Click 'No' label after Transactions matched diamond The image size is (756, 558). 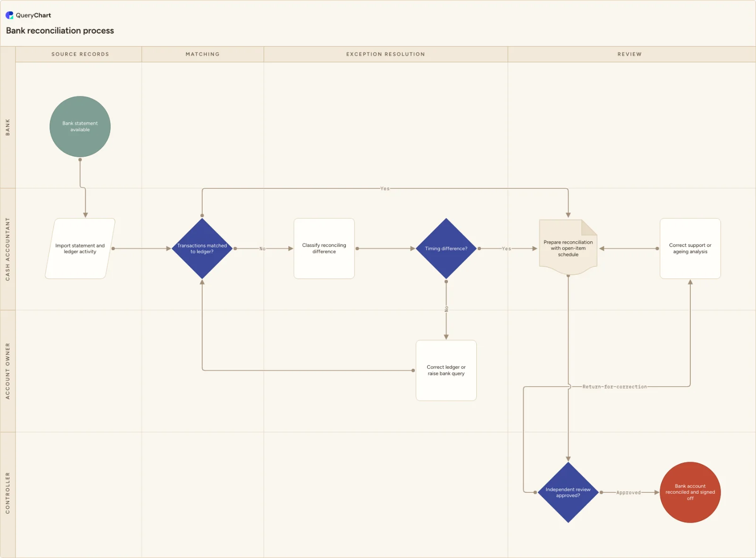pyautogui.click(x=262, y=248)
